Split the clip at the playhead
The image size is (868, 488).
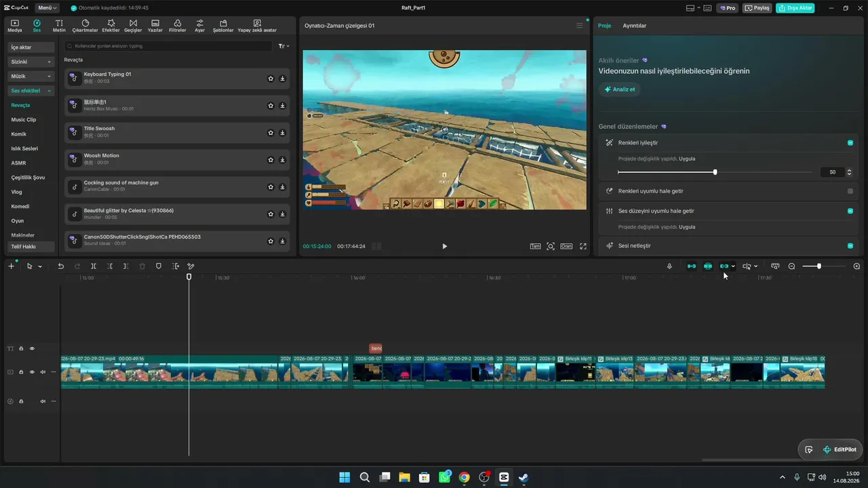93,266
